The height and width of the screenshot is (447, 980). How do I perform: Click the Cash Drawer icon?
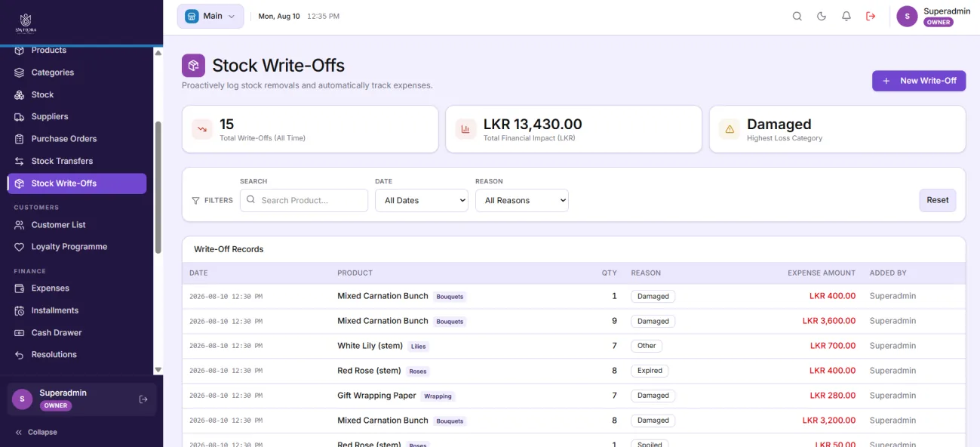20,332
